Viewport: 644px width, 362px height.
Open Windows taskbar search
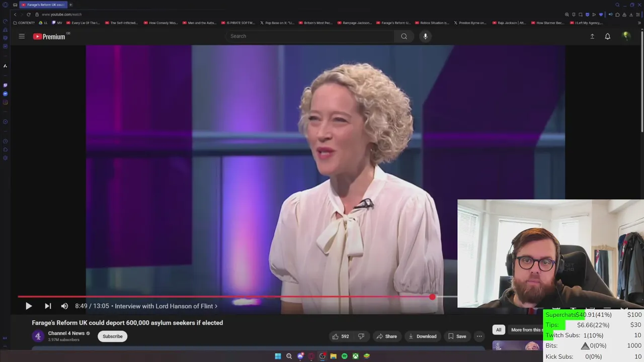pyautogui.click(x=289, y=356)
